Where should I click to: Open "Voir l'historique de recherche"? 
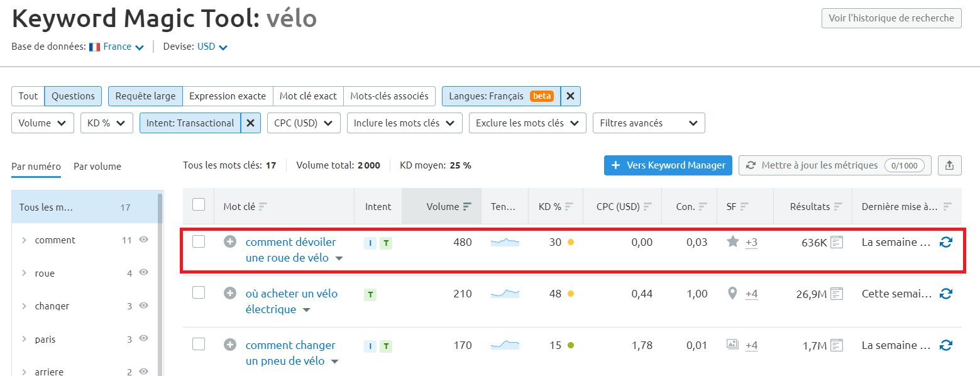pos(891,18)
